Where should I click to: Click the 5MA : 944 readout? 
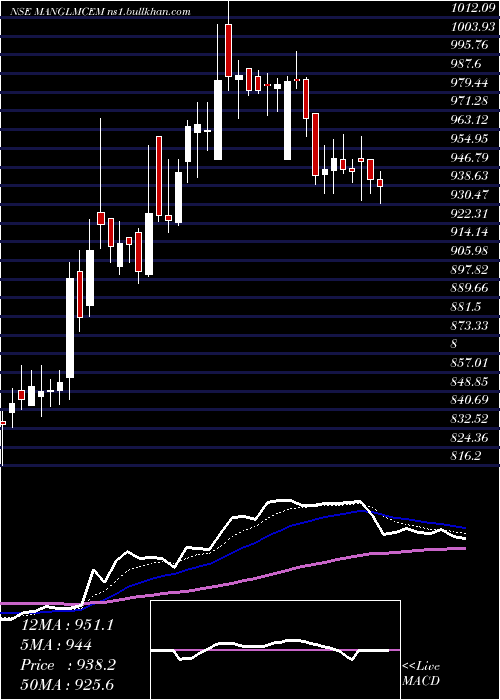click(56, 645)
